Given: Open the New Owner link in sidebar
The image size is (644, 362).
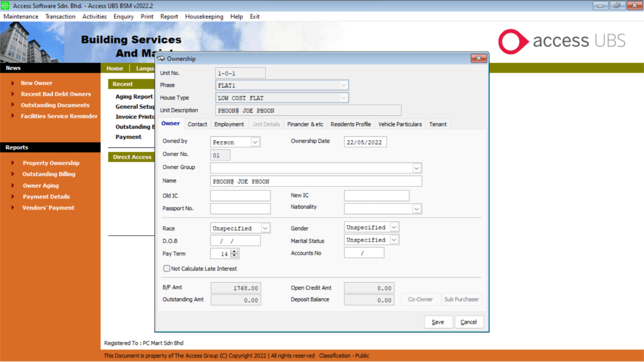Looking at the screenshot, I should 37,82.
